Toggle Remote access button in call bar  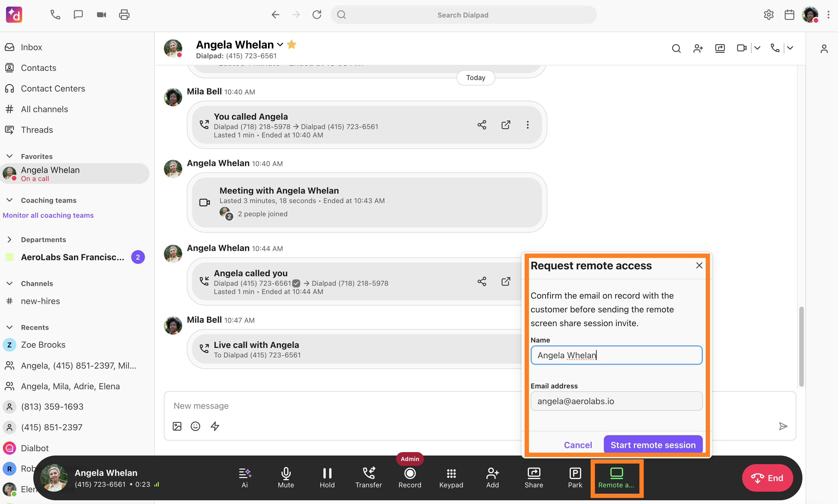pyautogui.click(x=616, y=478)
